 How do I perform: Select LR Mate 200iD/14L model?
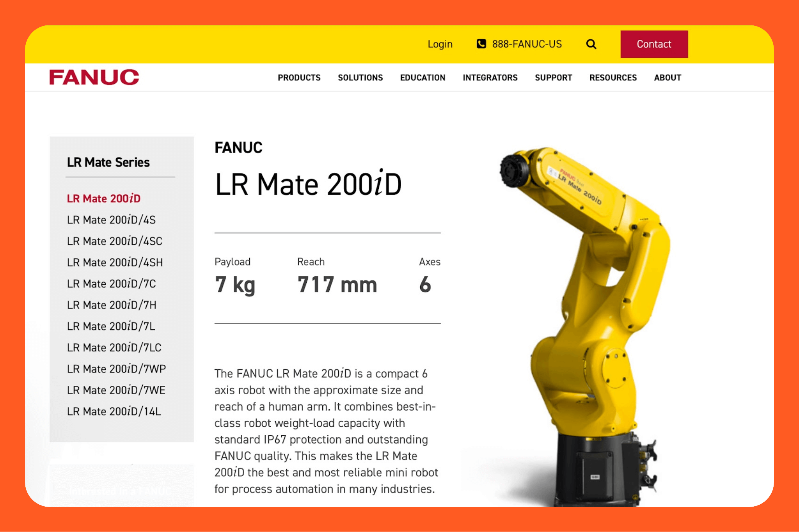pyautogui.click(x=114, y=411)
